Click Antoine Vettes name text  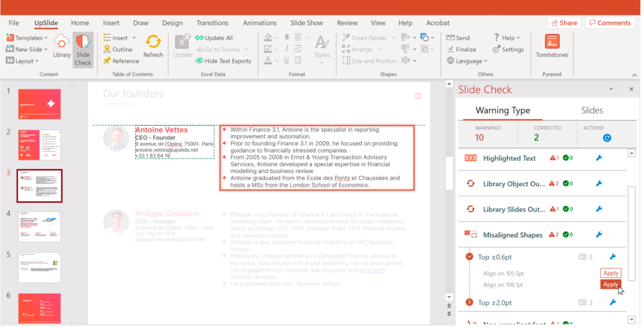161,130
